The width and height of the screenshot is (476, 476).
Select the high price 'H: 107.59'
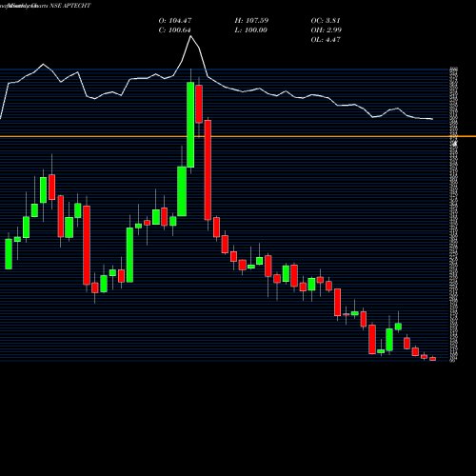(x=251, y=21)
